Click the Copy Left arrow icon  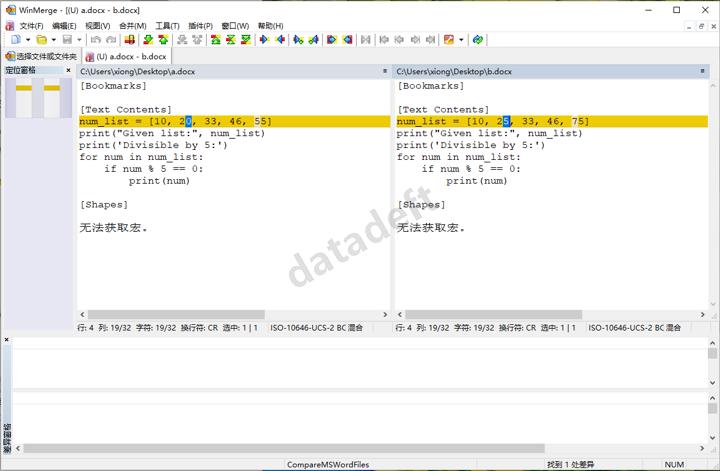coord(280,40)
